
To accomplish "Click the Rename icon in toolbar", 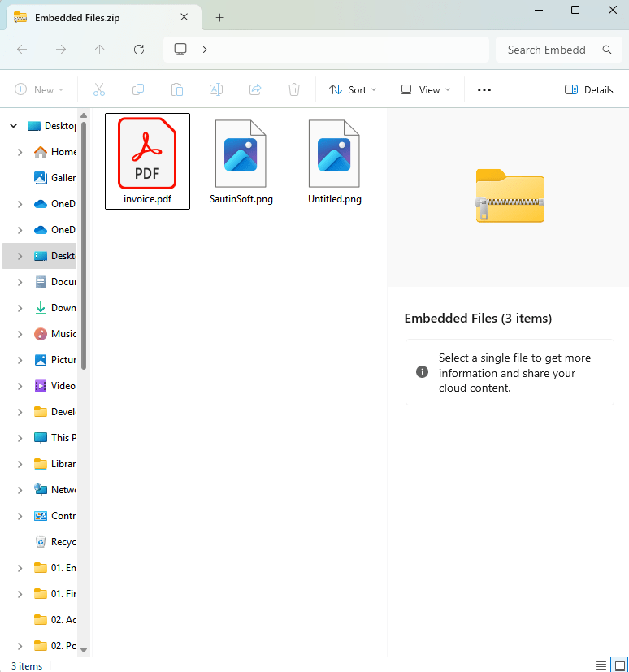I will (216, 89).
